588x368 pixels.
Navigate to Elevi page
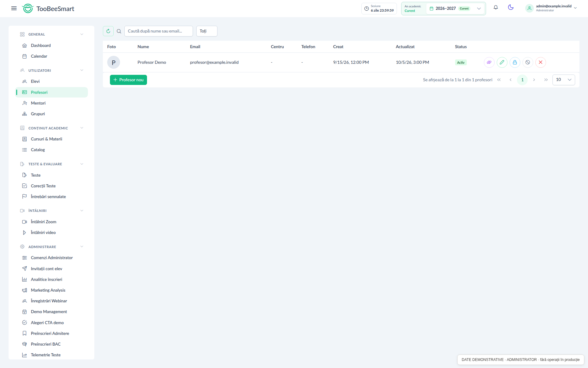point(51,81)
